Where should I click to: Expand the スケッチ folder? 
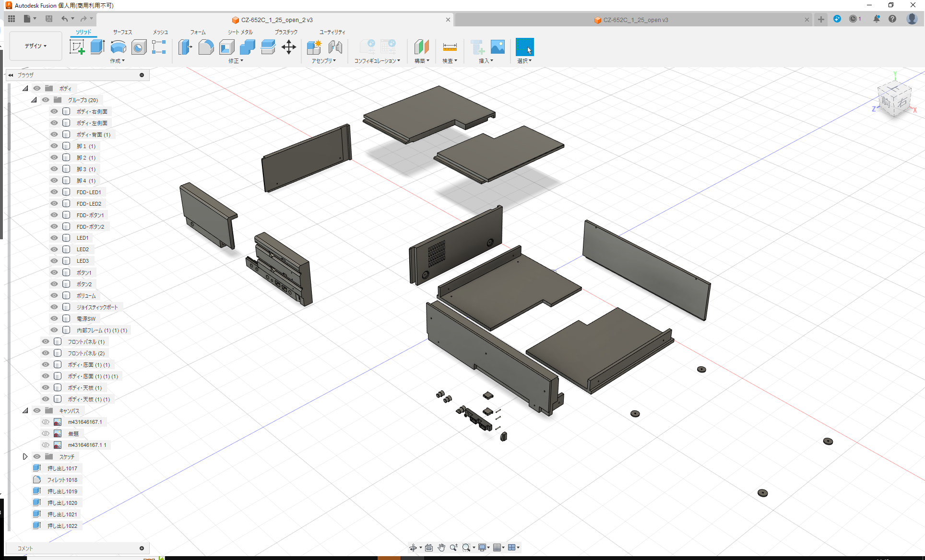(25, 456)
